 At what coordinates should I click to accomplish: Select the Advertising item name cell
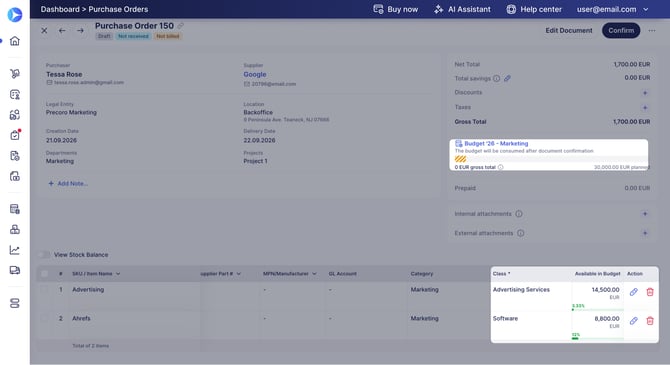coord(88,290)
